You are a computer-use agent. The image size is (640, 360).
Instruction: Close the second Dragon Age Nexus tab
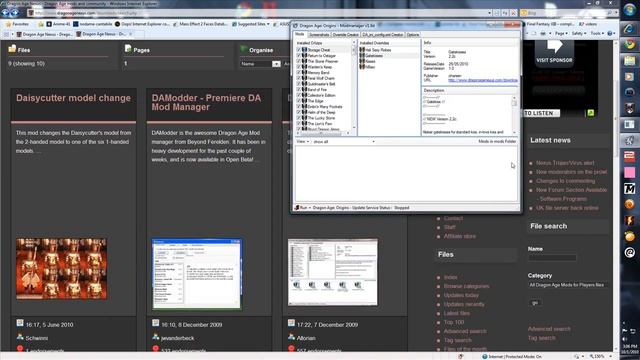pyautogui.click(x=130, y=34)
